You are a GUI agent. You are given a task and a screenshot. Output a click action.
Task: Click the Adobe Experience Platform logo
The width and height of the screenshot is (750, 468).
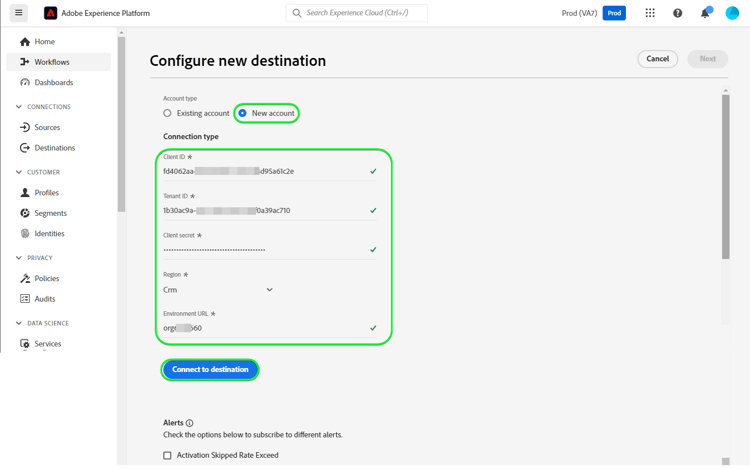coord(51,13)
